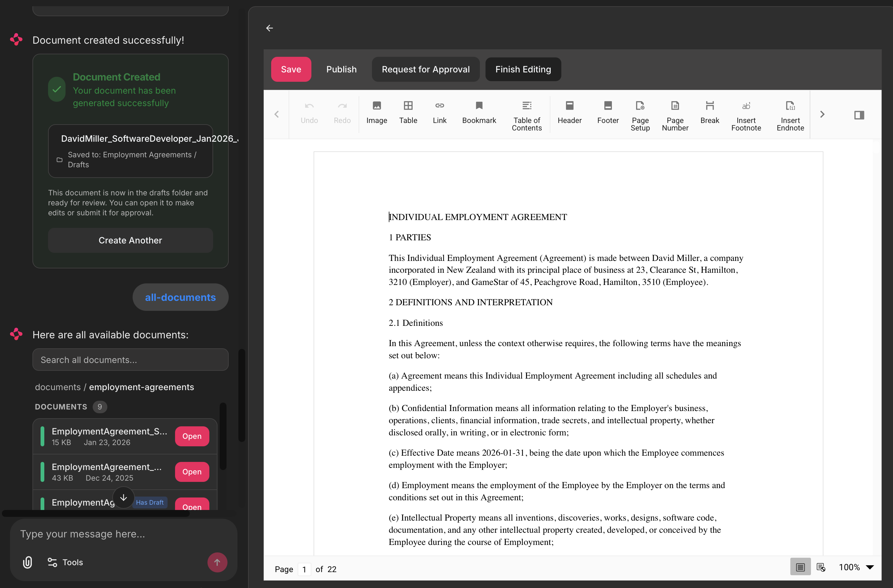The height and width of the screenshot is (588, 893).
Task: Enable web layout view next to zoom control
Action: point(821,567)
